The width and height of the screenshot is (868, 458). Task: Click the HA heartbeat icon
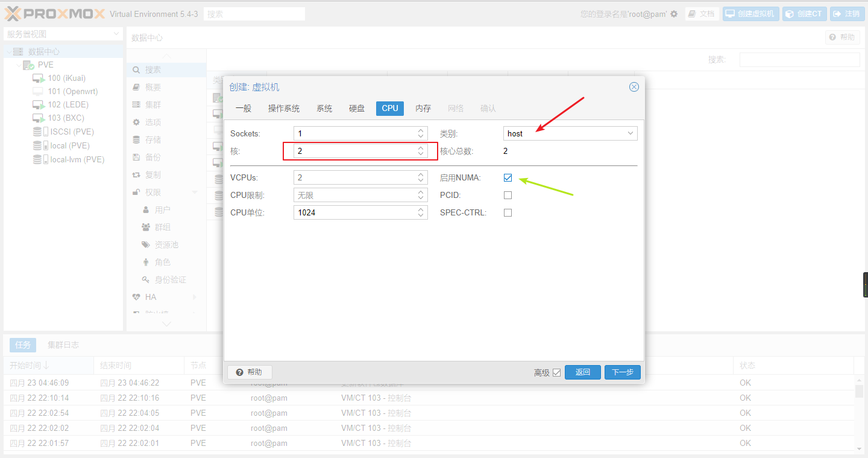[136, 297]
